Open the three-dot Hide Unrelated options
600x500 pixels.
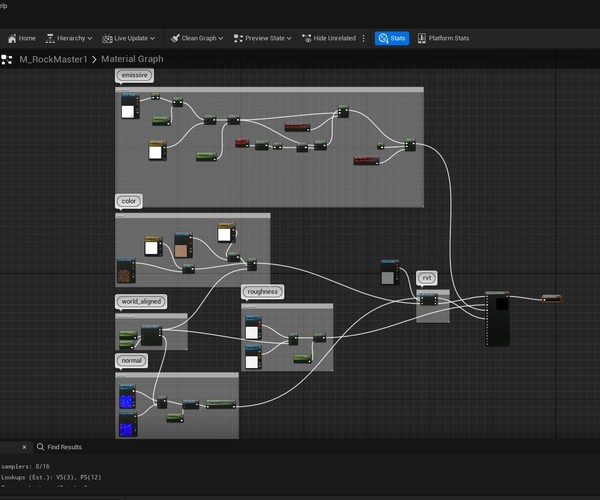364,38
